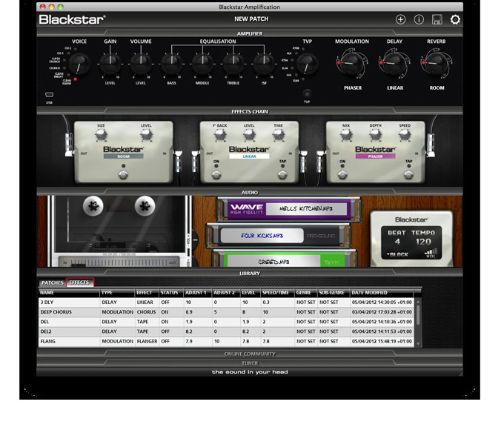The image size is (504, 436).
Task: Click the save floppy disk icon
Action: (437, 19)
